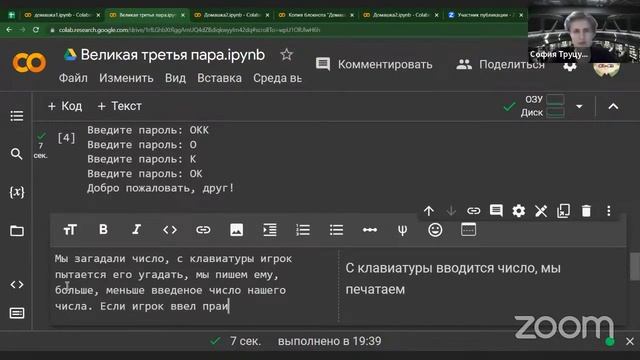Delete the current cell

click(x=586, y=211)
